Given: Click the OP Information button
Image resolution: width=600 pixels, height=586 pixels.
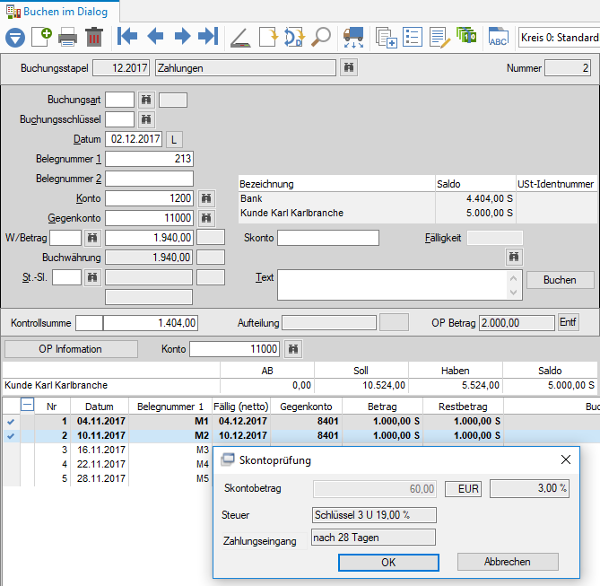Looking at the screenshot, I should click(70, 349).
